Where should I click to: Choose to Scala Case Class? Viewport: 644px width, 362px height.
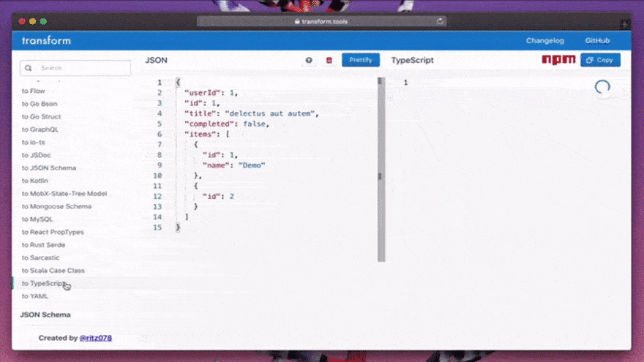pos(53,271)
